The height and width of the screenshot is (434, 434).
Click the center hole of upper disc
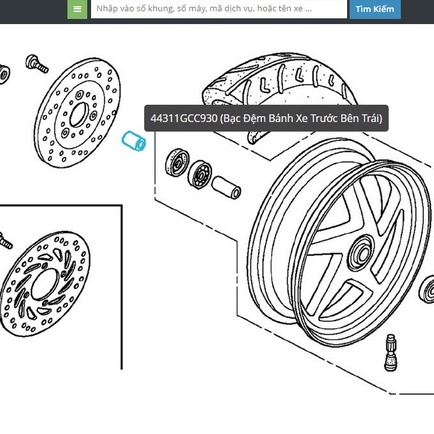click(79, 114)
